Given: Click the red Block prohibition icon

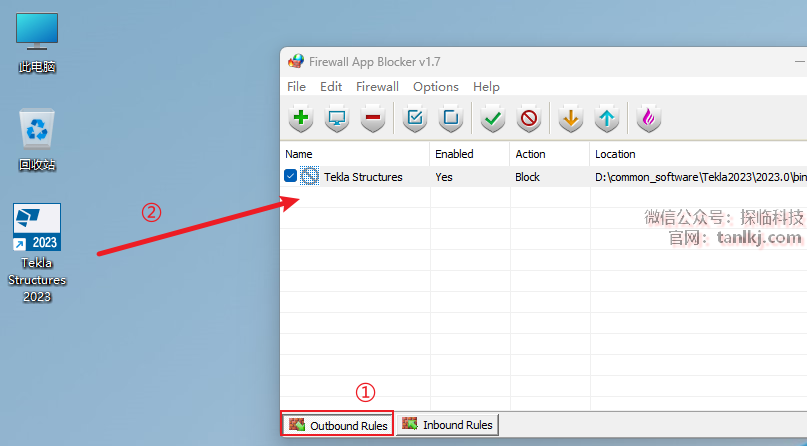Looking at the screenshot, I should 529,118.
